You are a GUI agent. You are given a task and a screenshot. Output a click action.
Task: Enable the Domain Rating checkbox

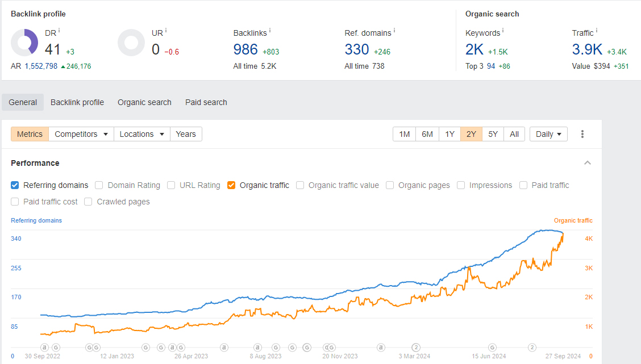(x=99, y=185)
